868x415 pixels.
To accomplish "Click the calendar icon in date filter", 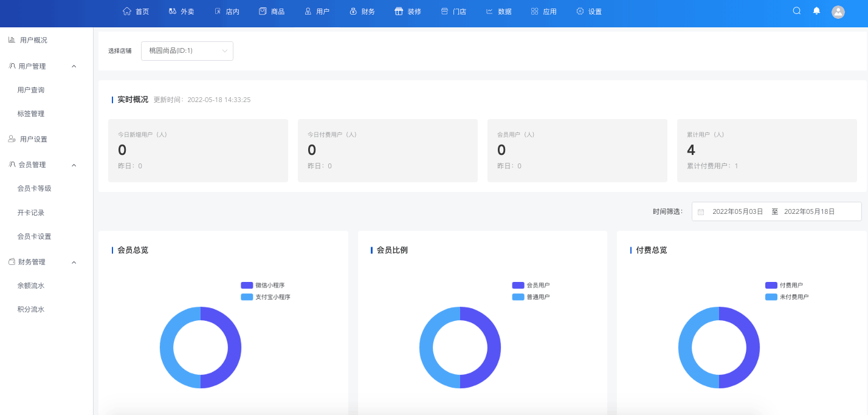I will pos(701,212).
